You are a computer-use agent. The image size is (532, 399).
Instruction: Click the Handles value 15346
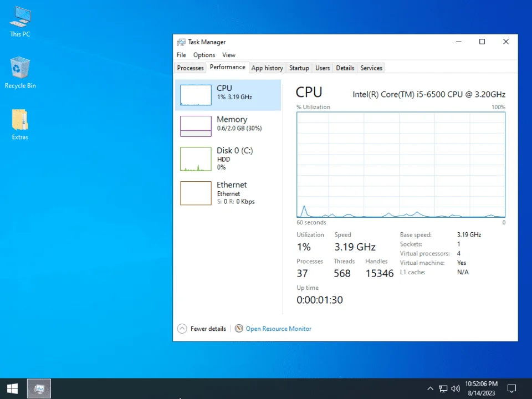click(379, 273)
